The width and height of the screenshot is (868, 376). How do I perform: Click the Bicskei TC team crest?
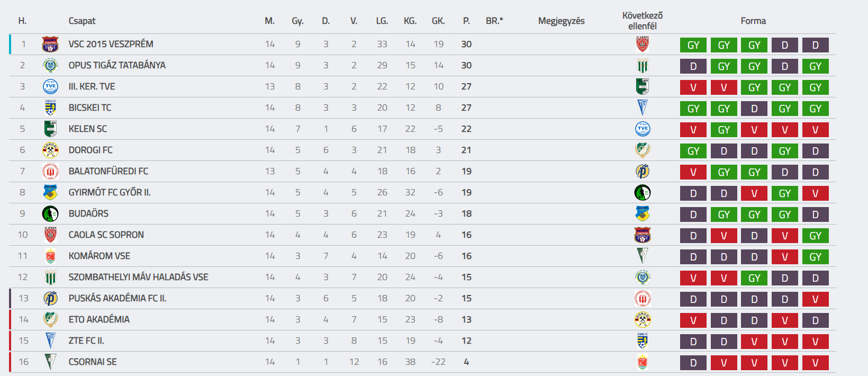[50, 108]
